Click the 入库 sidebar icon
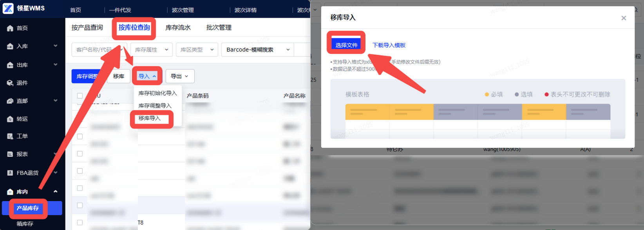Image resolution: width=644 pixels, height=230 pixels. (x=10, y=46)
